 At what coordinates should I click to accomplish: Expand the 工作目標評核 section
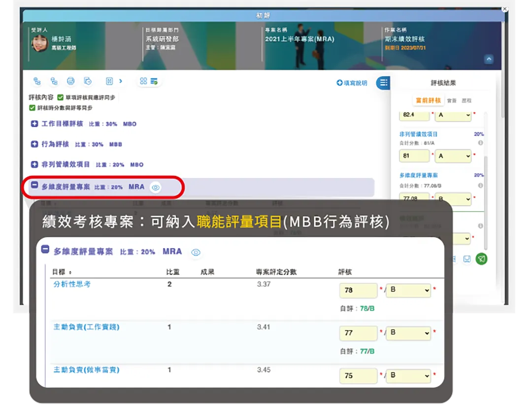click(x=34, y=124)
